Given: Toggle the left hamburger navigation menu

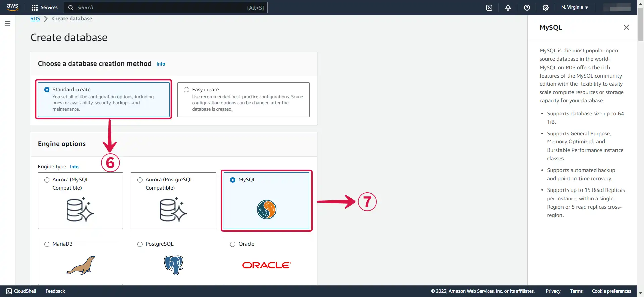Looking at the screenshot, I should (8, 23).
